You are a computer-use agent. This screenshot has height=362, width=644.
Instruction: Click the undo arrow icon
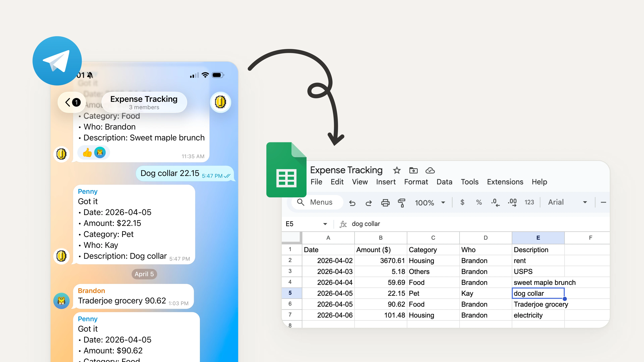352,203
